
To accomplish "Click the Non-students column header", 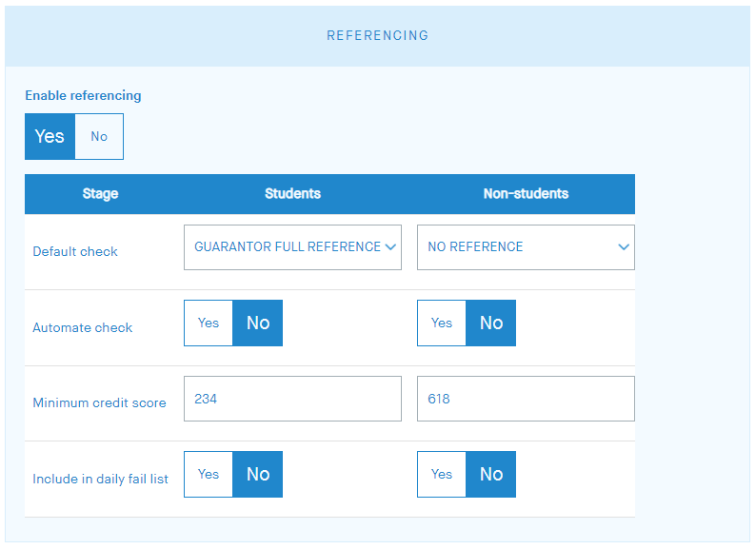I will point(526,194).
